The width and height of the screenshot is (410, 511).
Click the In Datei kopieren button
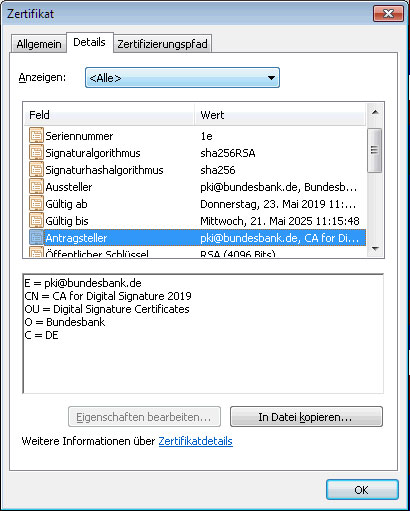[306, 417]
